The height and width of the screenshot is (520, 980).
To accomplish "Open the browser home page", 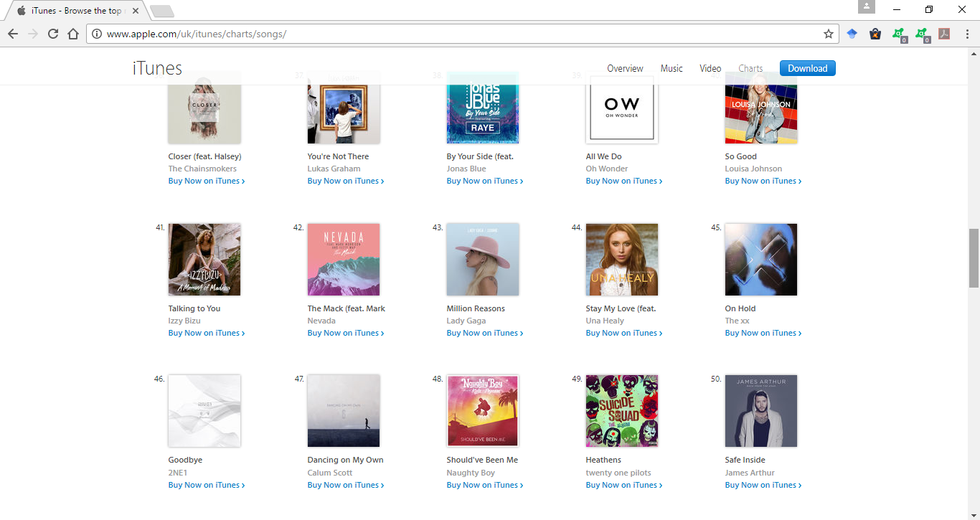I will (x=73, y=34).
